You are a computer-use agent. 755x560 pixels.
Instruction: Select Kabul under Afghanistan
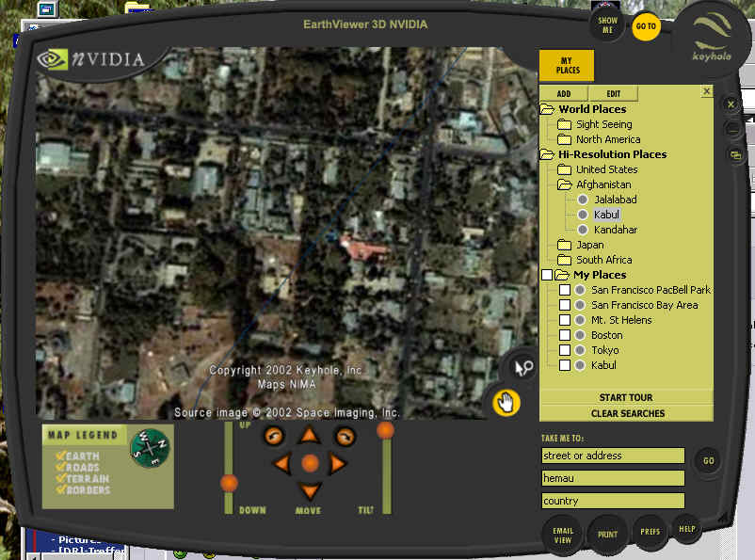606,215
